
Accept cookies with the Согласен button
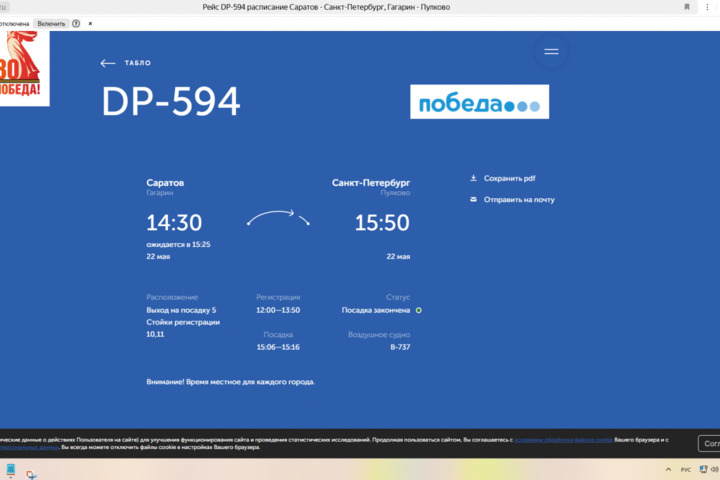709,443
